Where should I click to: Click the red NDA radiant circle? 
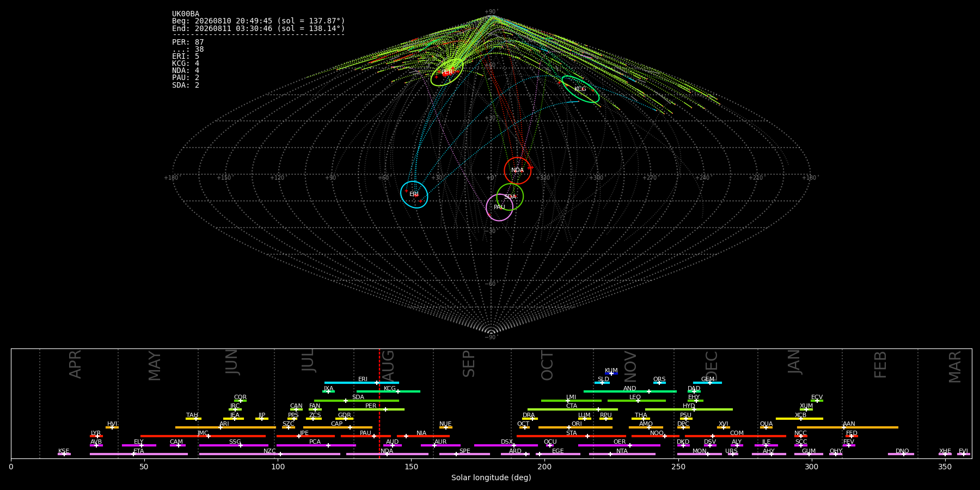point(517,170)
